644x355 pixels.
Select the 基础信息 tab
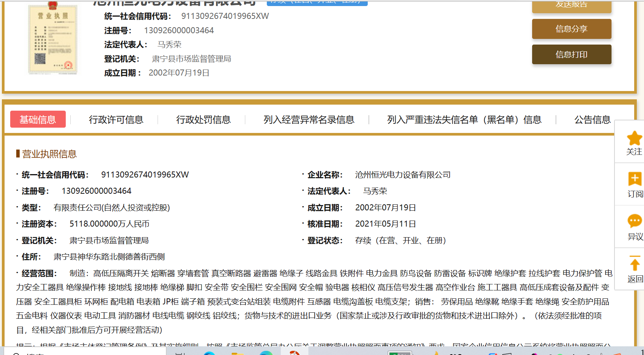point(38,119)
